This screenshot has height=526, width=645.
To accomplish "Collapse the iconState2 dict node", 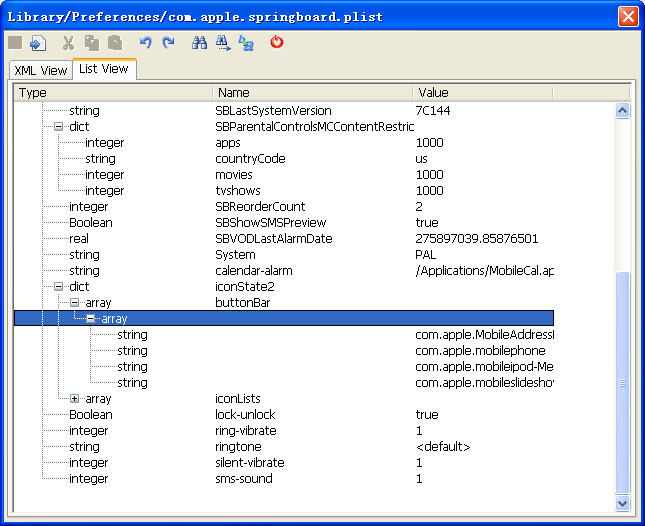I will tap(59, 287).
